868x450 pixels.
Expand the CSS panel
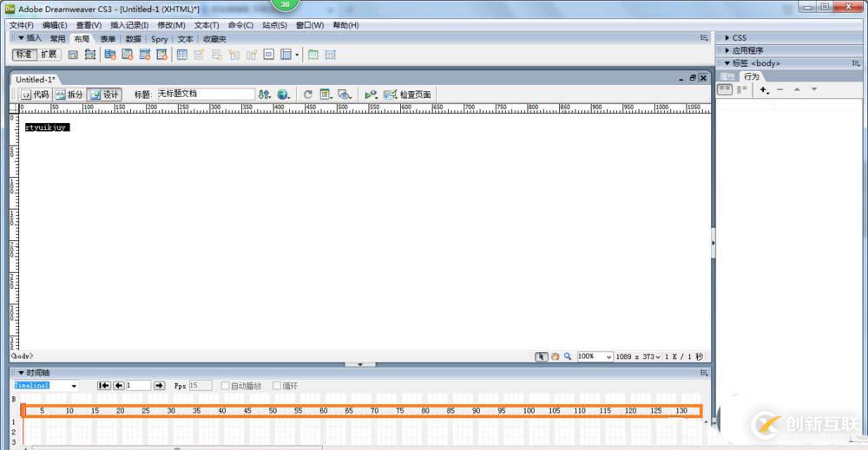coord(727,37)
